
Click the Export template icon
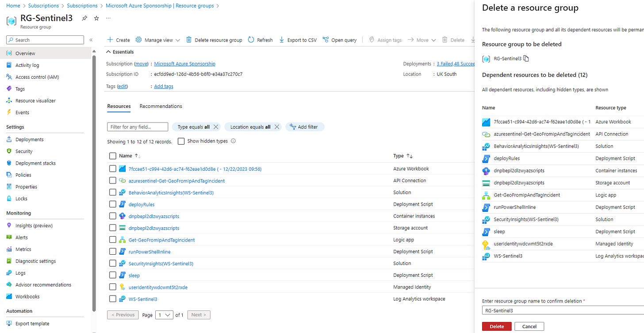click(9, 323)
